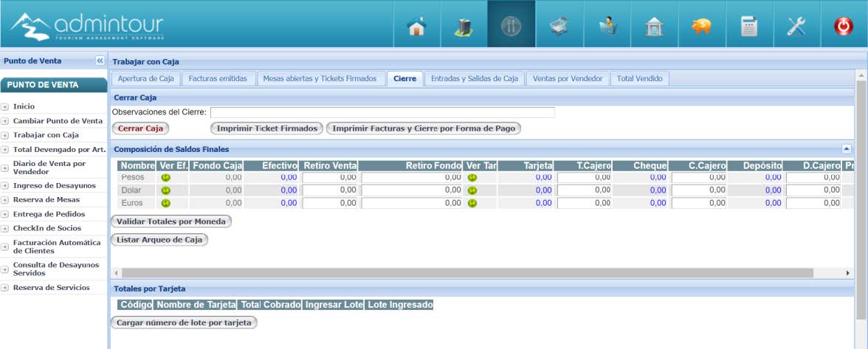Collapse the Punto de Venta sidebar
The image size is (868, 349).
[100, 61]
